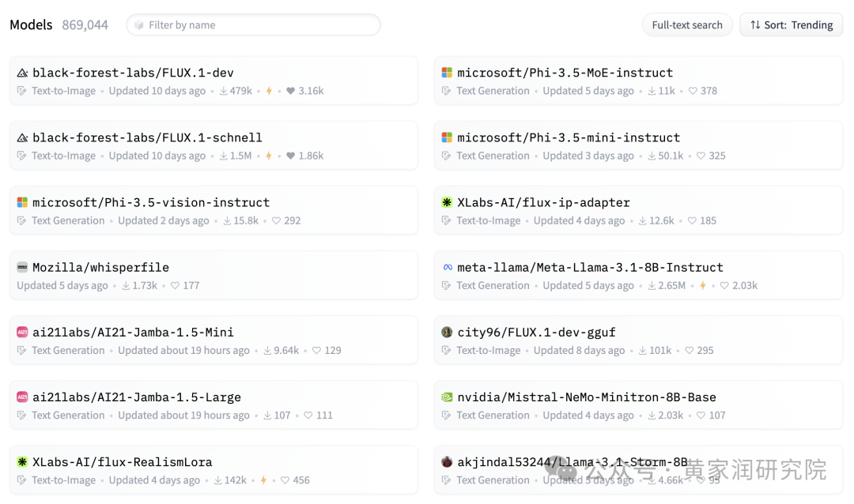Click the Meta logo beside Meta-Llama-3.1-8B-Instruct
Screen dimensions: 854x504
pos(447,267)
